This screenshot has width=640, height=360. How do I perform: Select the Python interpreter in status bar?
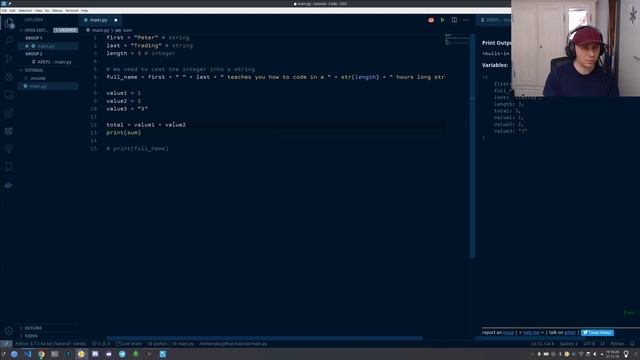click(50, 344)
